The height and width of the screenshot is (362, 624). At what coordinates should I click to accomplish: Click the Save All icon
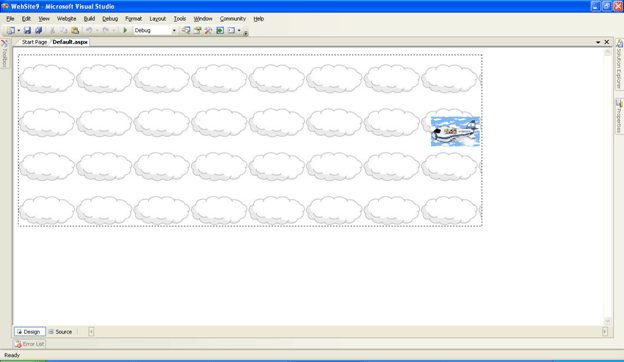click(x=38, y=30)
